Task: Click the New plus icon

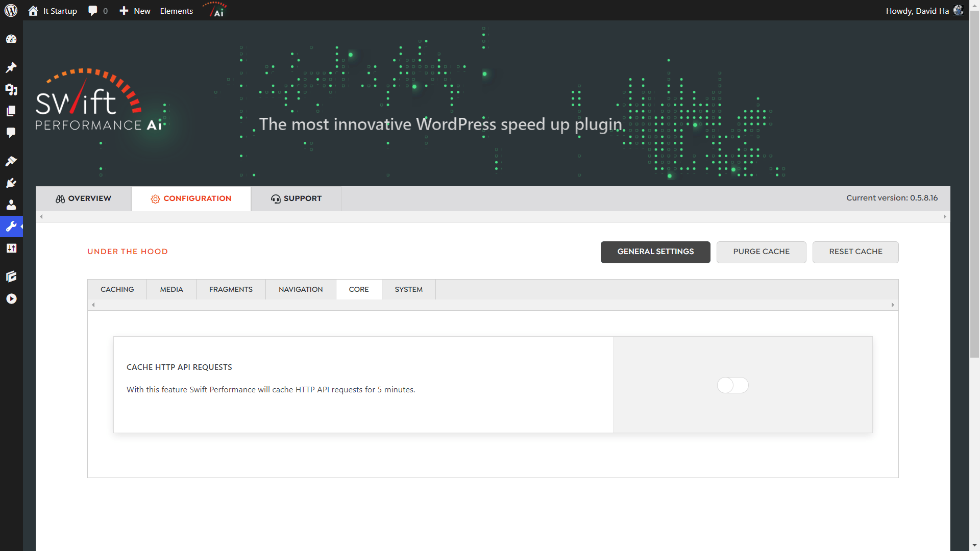Action: 124,11
